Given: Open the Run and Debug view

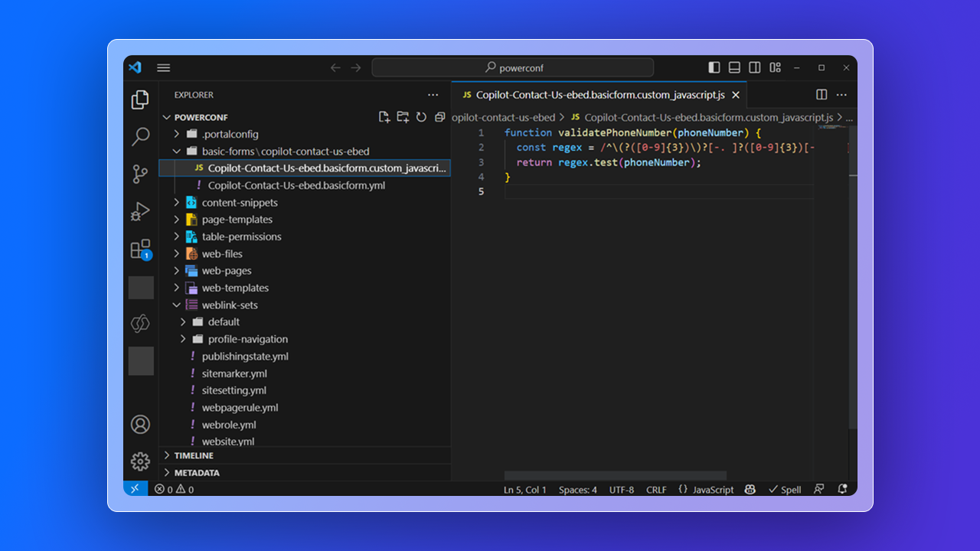Looking at the screenshot, I should (140, 211).
